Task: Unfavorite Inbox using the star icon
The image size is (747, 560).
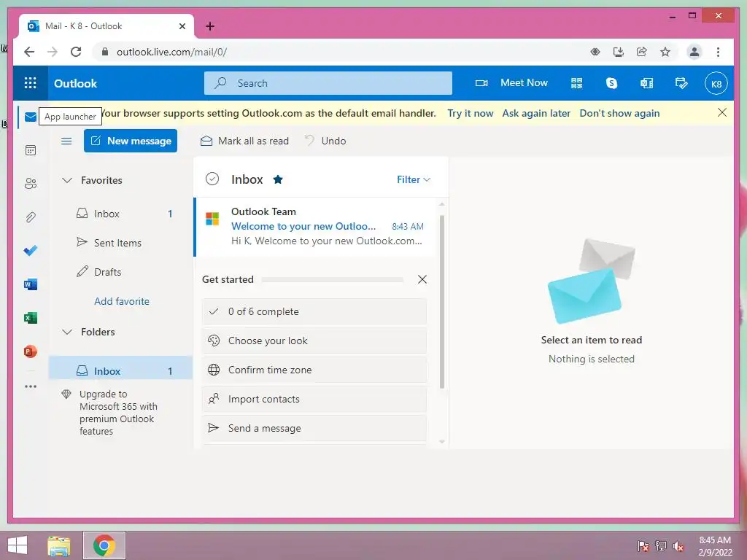Action: click(x=278, y=179)
